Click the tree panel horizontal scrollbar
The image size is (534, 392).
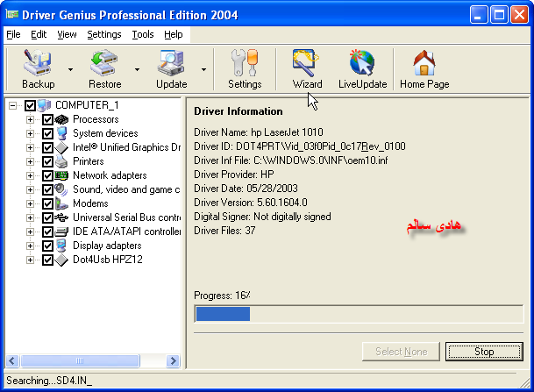click(93, 360)
